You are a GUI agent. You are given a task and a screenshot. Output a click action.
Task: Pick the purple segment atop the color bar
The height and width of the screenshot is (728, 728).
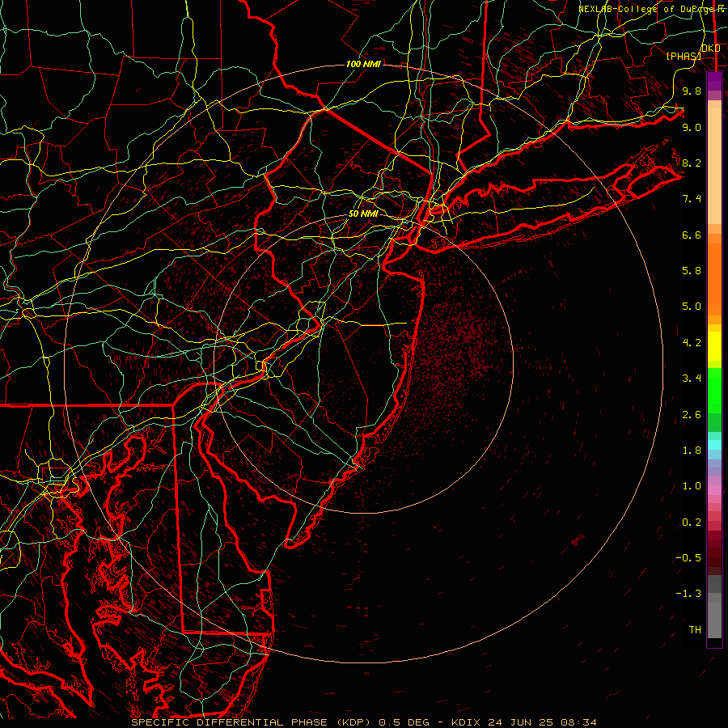(x=714, y=81)
